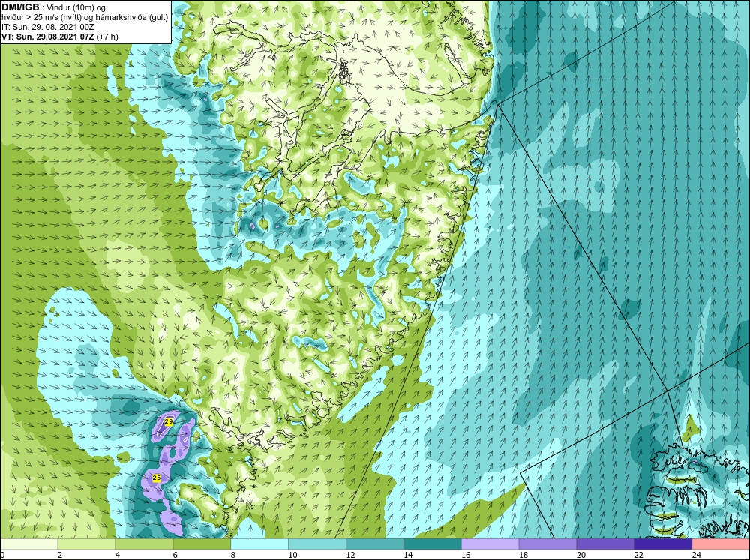750x560 pixels.
Task: Click the legend scale number 2
Action: (60, 555)
